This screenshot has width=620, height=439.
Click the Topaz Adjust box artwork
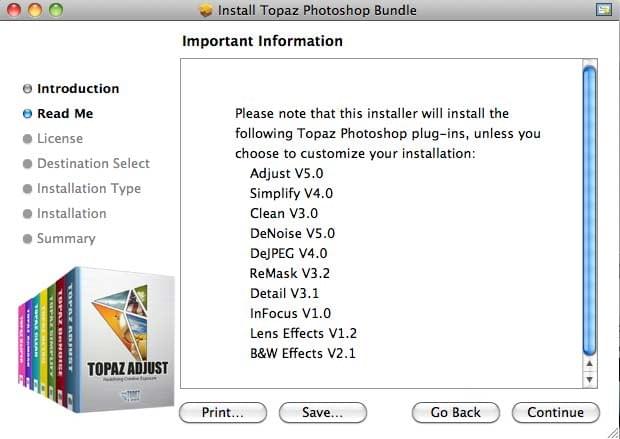click(96, 340)
